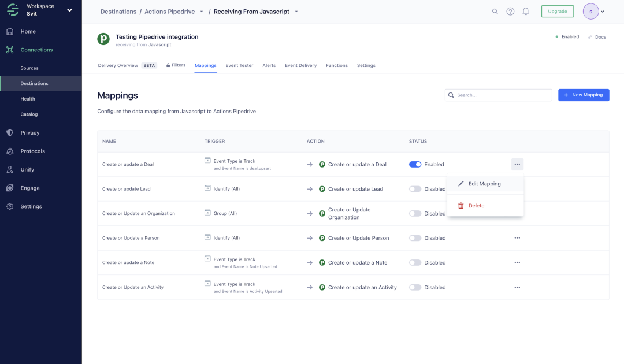The image size is (624, 364).
Task: Click the Segment workspace logo
Action: pos(12,9)
